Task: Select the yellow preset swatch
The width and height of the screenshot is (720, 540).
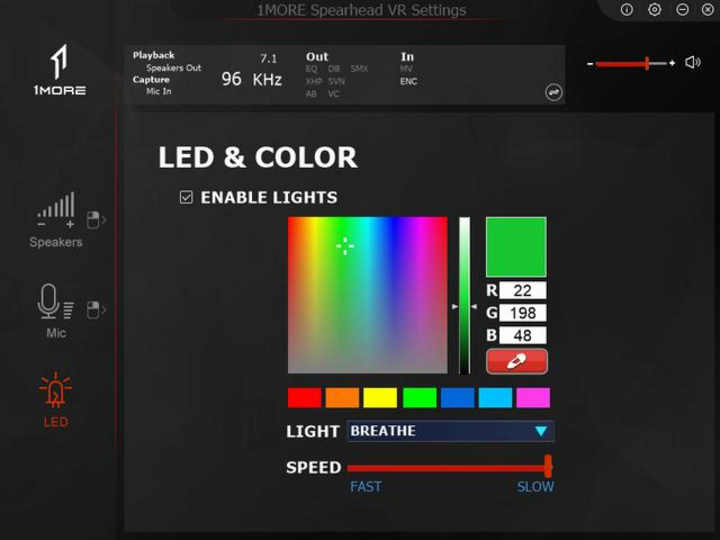Action: pyautogui.click(x=380, y=398)
